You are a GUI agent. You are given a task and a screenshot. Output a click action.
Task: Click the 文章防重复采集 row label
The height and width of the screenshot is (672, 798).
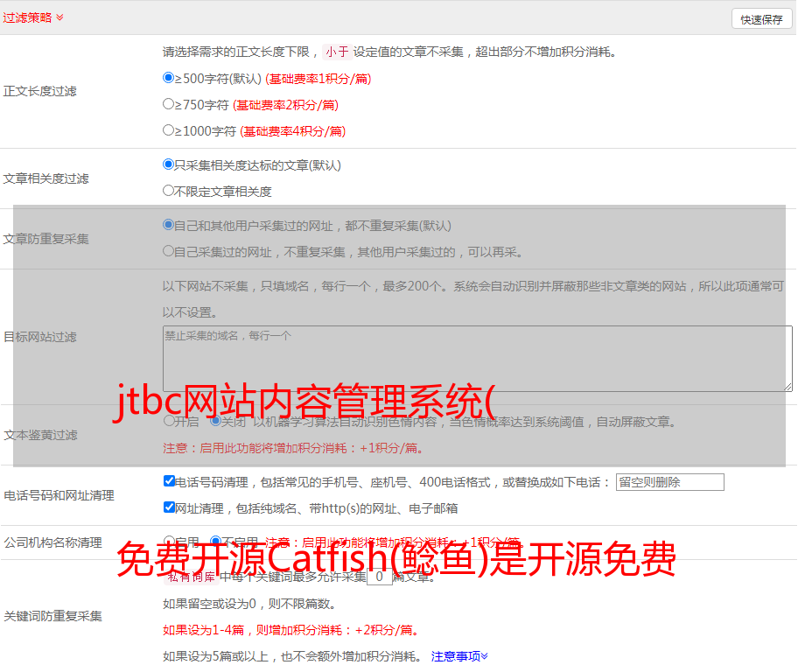(x=46, y=239)
